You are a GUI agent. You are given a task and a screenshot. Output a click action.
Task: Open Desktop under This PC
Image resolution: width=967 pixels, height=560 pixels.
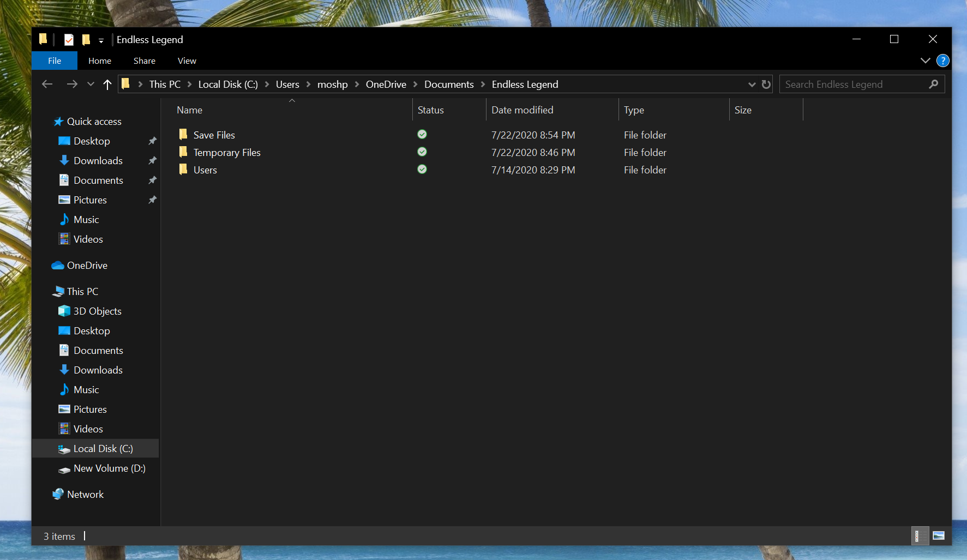(92, 330)
